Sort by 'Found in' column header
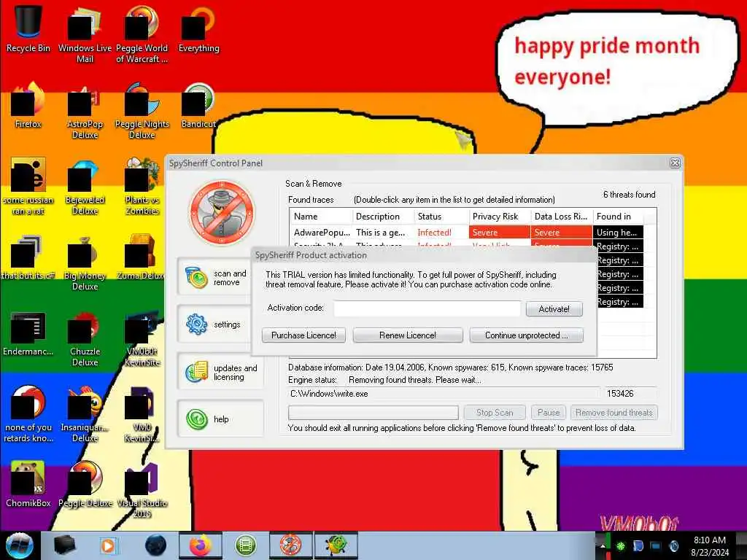The image size is (747, 560). (618, 217)
